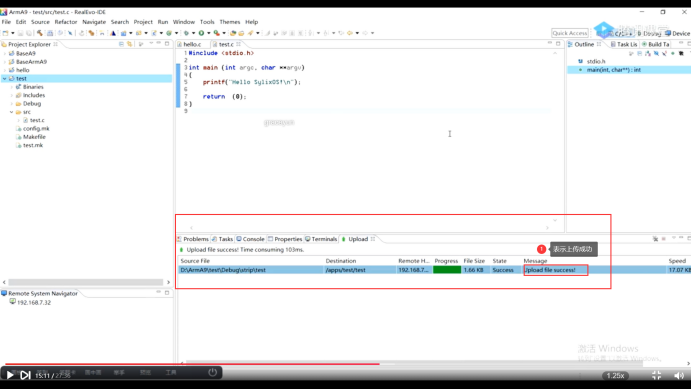Open the Debug button dropdown arrow
692x389 pixels.
[194, 33]
